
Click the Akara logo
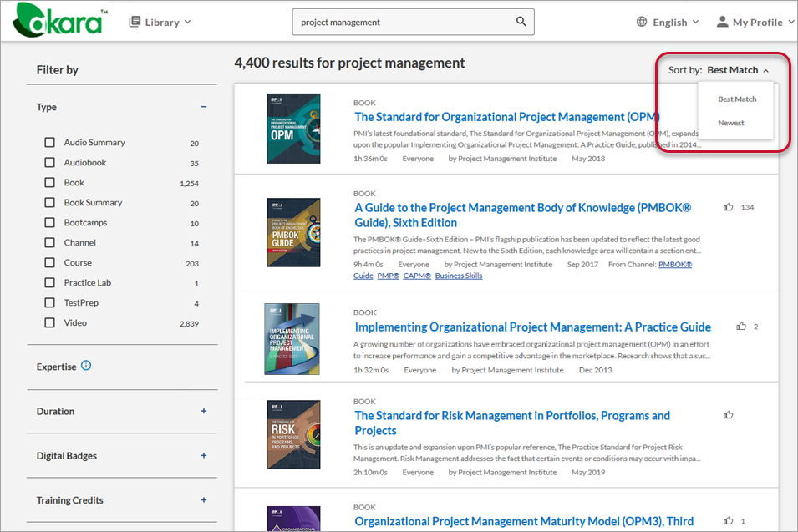click(x=58, y=21)
